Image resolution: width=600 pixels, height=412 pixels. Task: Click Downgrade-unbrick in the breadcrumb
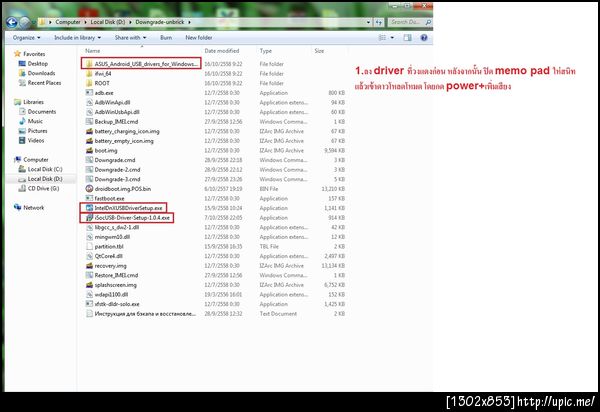[x=160, y=22]
